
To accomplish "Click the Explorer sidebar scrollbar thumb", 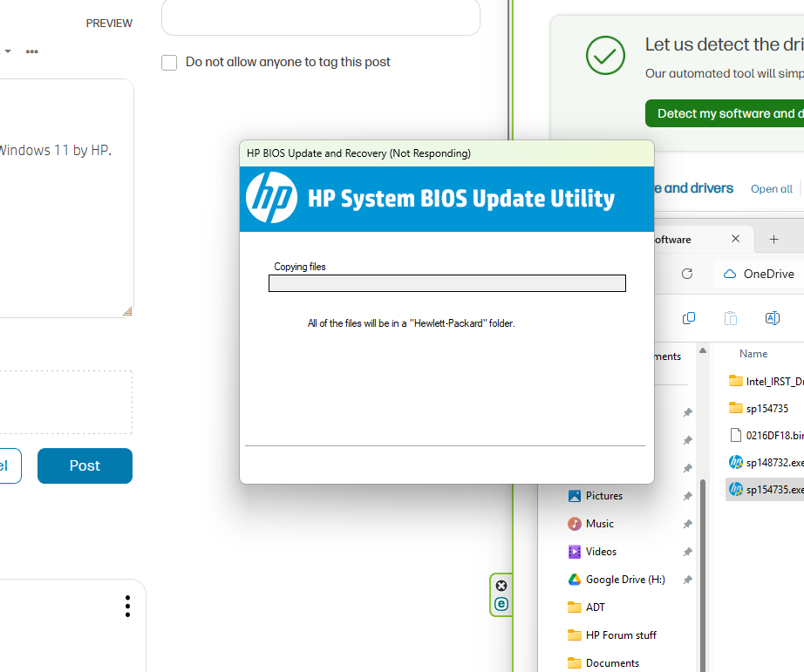I will pyautogui.click(x=703, y=575).
